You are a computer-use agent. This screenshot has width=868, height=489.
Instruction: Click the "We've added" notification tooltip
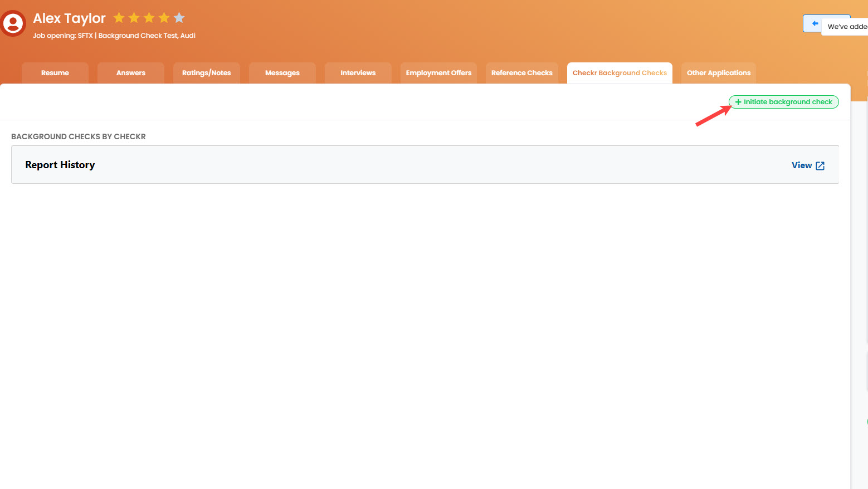(x=845, y=26)
